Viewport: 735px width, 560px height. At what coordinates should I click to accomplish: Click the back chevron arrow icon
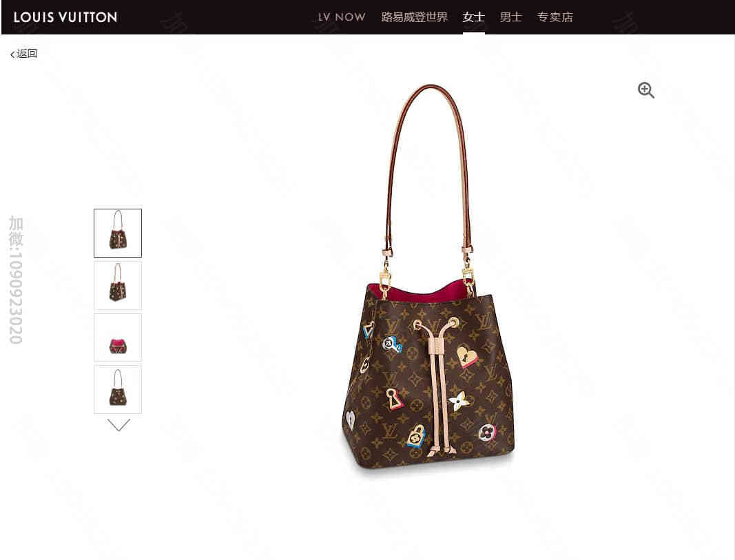point(12,54)
